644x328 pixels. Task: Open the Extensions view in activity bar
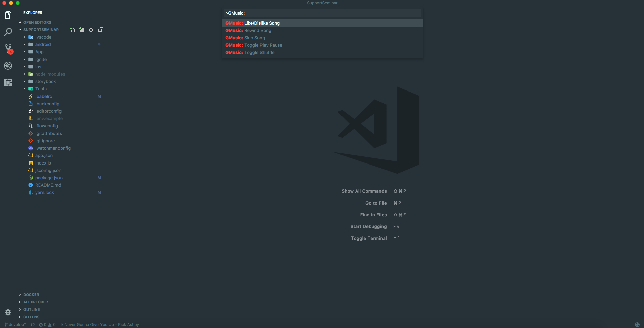[x=8, y=82]
